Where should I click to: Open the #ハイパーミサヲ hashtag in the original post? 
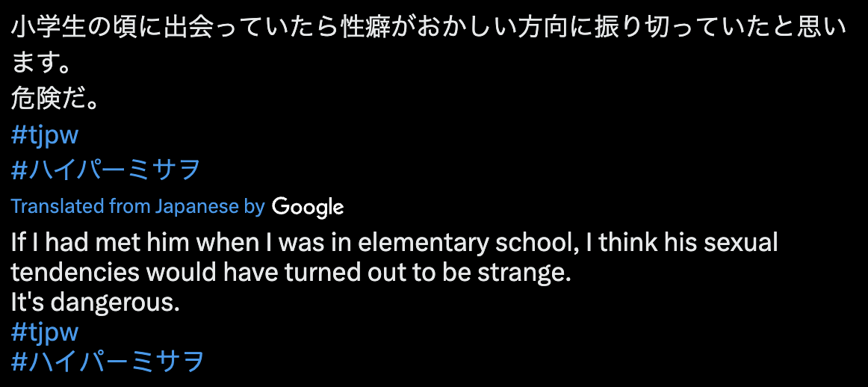coord(105,170)
